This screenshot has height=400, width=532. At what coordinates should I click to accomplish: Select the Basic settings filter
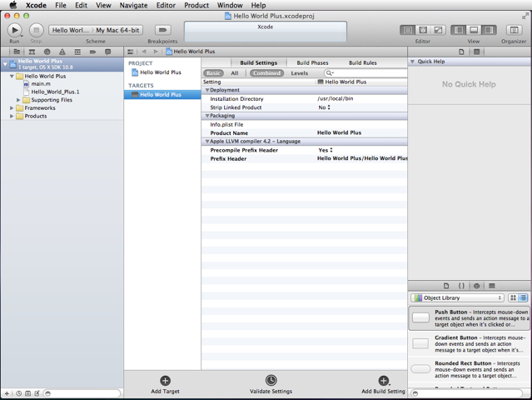pos(213,73)
